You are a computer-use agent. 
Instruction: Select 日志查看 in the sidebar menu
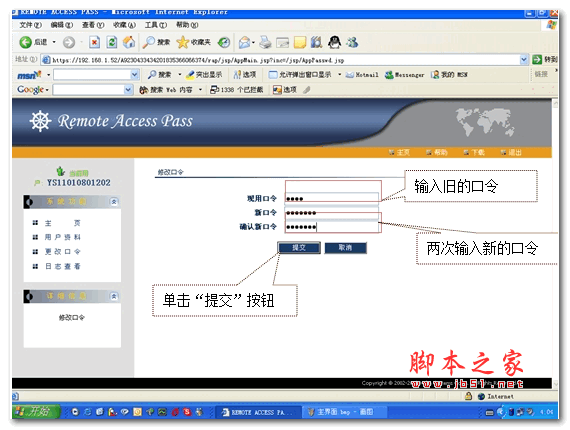click(x=62, y=266)
